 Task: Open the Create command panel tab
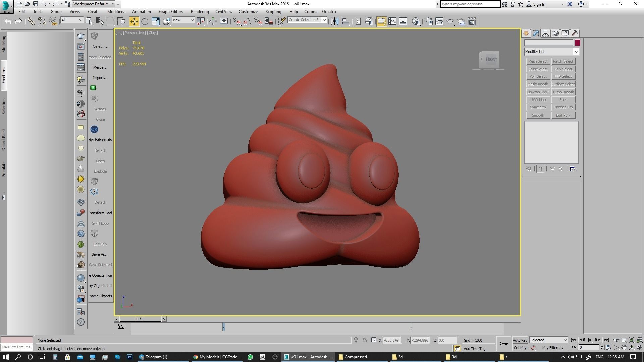pyautogui.click(x=526, y=33)
